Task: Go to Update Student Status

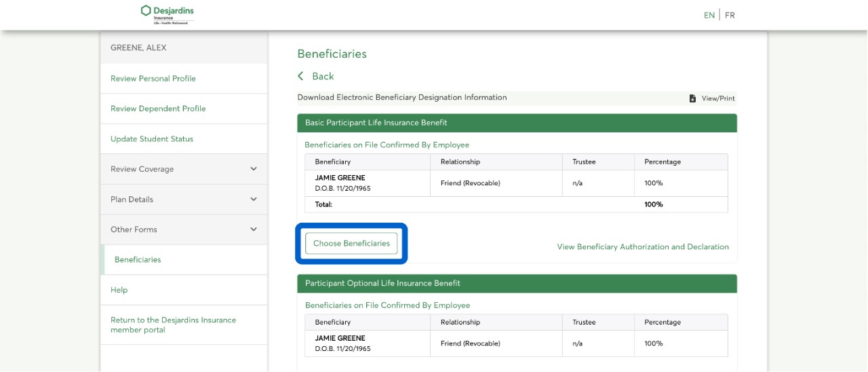Action: pos(152,139)
